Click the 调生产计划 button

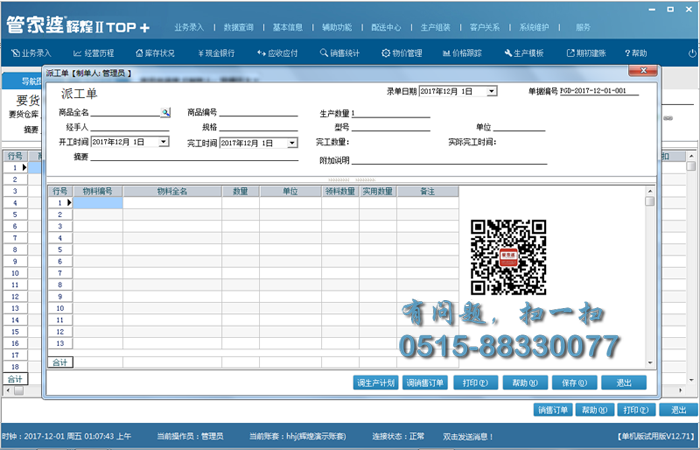click(x=376, y=383)
